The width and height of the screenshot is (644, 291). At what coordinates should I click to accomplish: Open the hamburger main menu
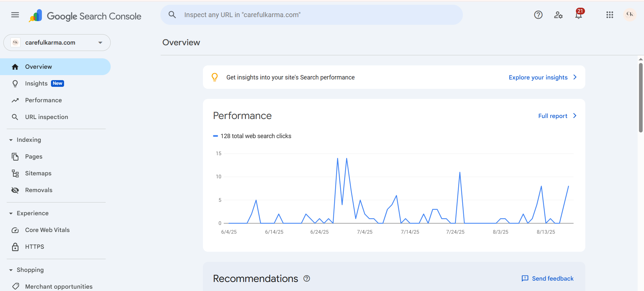(15, 15)
